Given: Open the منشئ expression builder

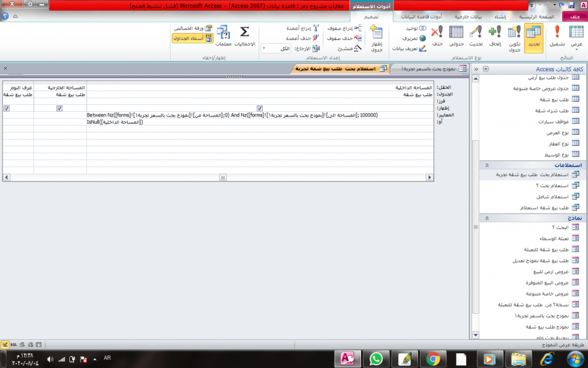Looking at the screenshot, I should [349, 48].
